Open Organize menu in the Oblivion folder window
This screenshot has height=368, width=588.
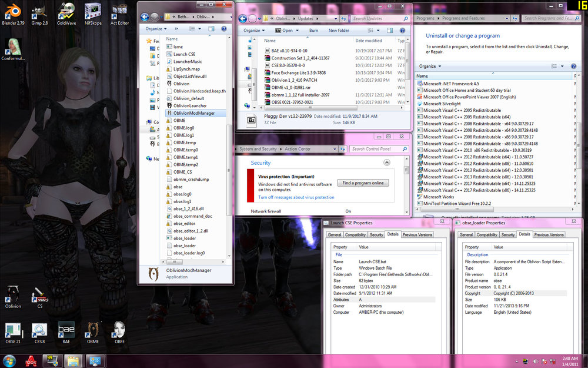click(x=156, y=28)
